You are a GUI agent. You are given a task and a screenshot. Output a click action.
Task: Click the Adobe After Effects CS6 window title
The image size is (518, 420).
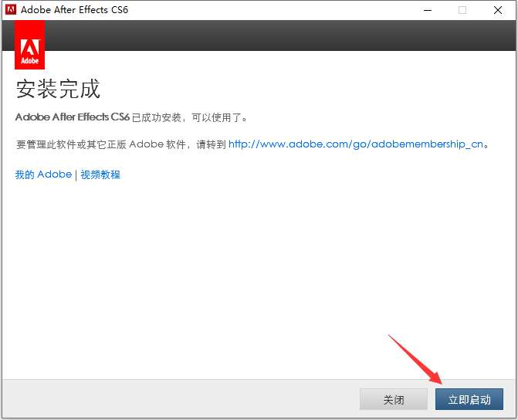[74, 9]
